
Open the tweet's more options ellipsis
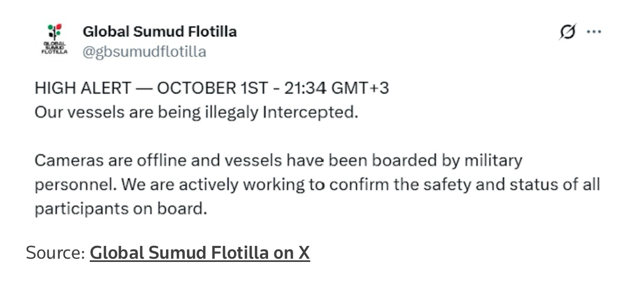pos(594,32)
